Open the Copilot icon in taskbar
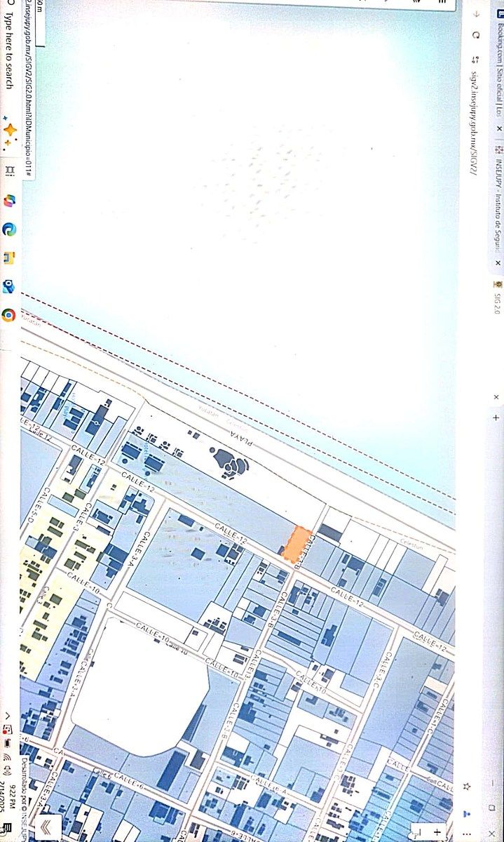 click(x=9, y=200)
